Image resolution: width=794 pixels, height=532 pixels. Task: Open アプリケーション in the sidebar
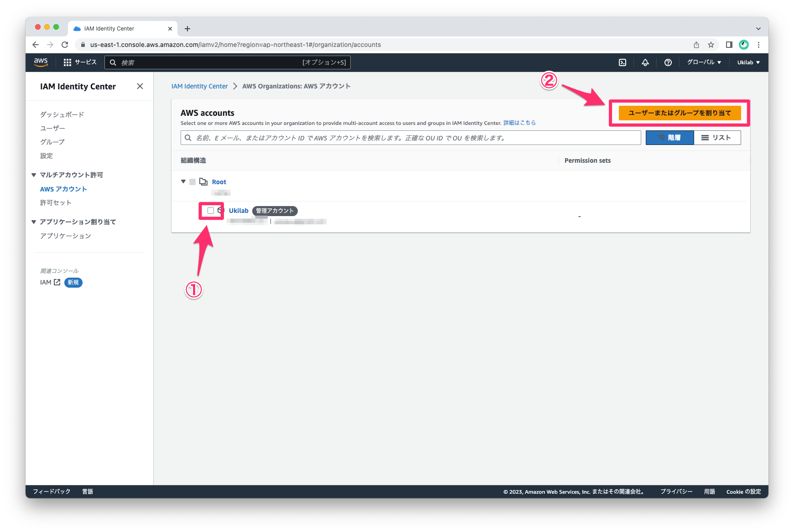click(x=66, y=236)
